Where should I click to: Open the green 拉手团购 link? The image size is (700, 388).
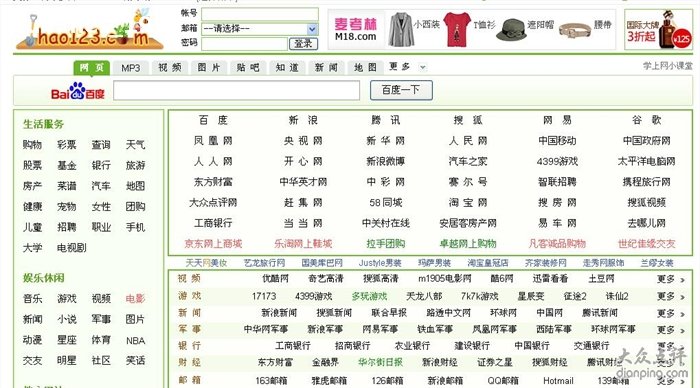point(385,244)
